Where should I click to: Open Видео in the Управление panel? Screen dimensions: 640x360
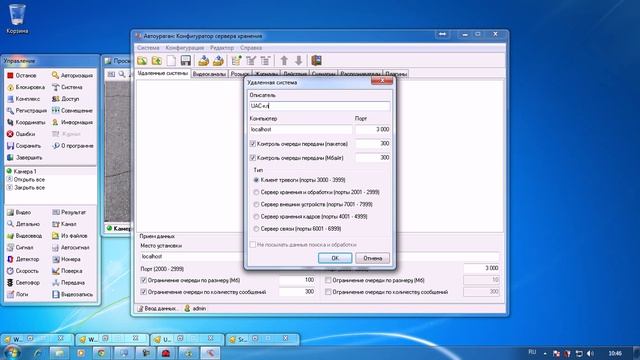pyautogui.click(x=19, y=212)
